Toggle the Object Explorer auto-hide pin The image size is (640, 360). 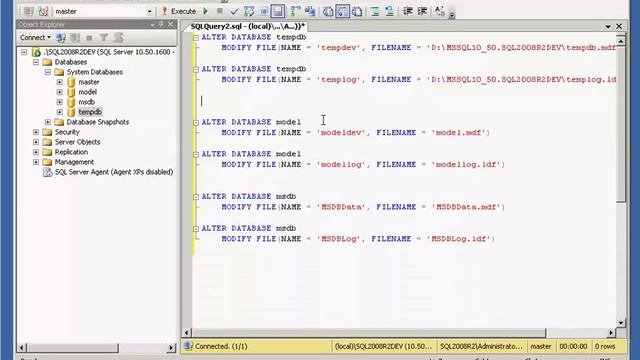(161, 24)
